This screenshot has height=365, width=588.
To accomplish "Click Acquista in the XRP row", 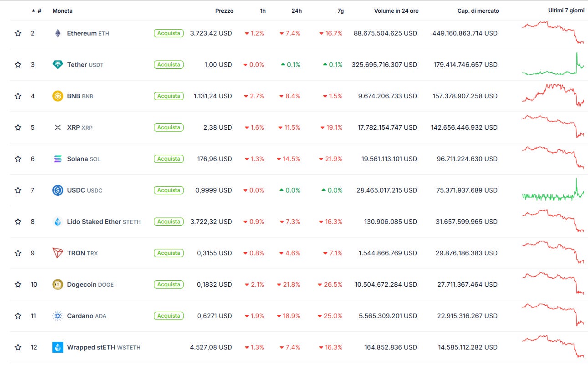I will [x=169, y=127].
